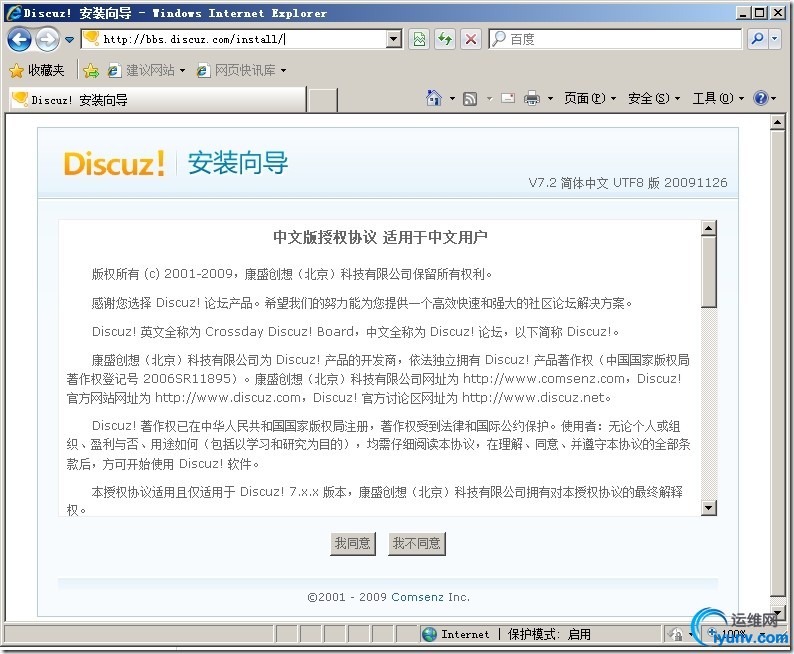This screenshot has height=654, width=794.
Task: Maximize the Internet Explorer window
Action: pyautogui.click(x=760, y=13)
